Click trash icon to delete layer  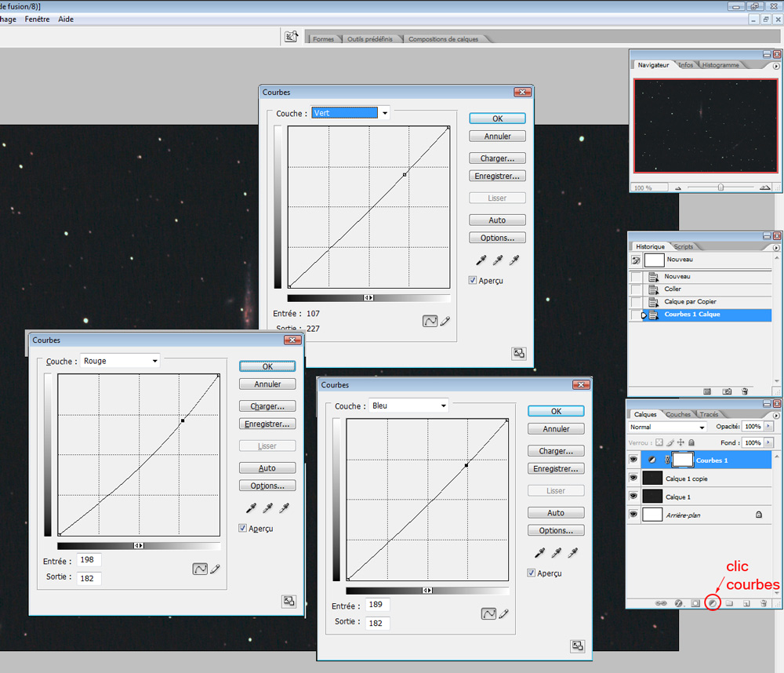coord(764,603)
